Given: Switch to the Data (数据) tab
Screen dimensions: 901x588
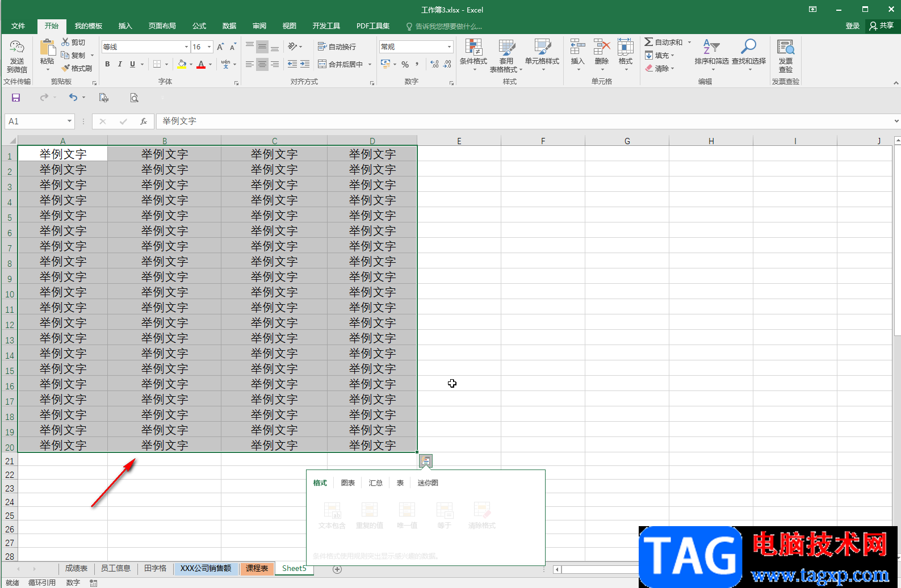Looking at the screenshot, I should pyautogui.click(x=229, y=26).
